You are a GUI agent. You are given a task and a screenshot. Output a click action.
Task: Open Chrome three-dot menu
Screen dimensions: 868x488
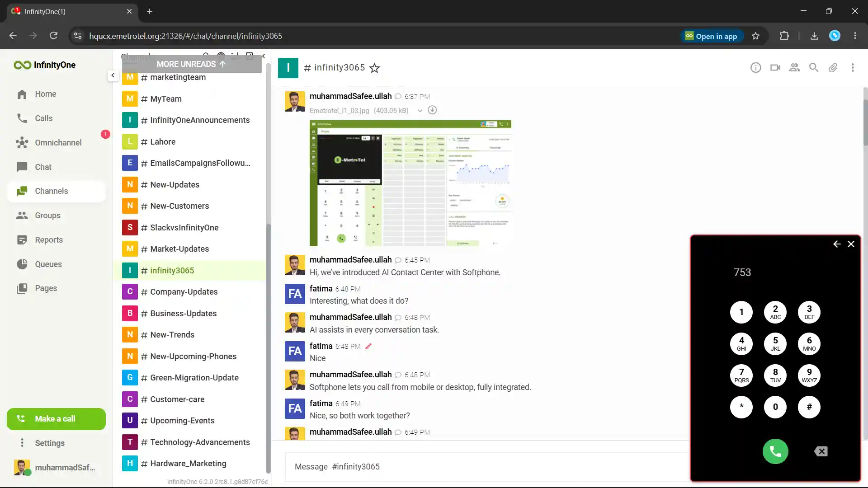point(855,36)
